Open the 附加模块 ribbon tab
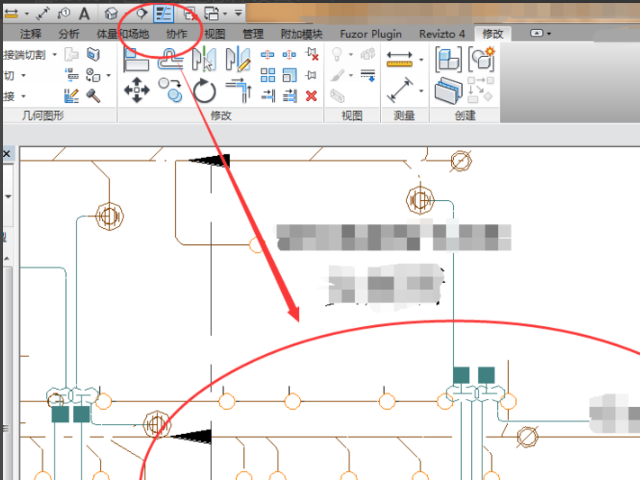 tap(302, 34)
